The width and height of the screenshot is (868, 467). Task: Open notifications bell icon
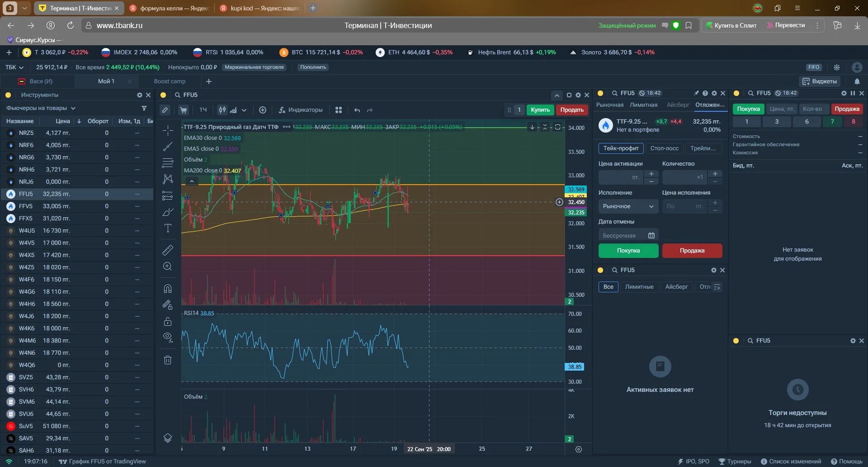(x=857, y=81)
